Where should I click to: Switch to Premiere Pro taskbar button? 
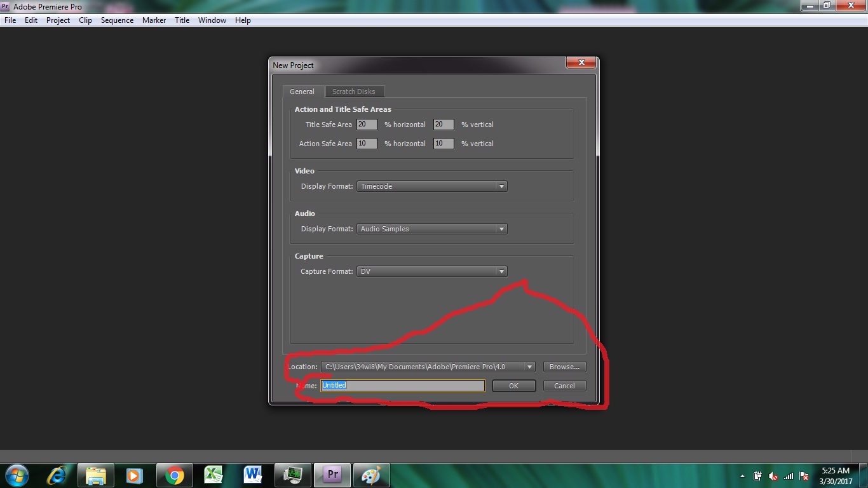click(x=332, y=475)
